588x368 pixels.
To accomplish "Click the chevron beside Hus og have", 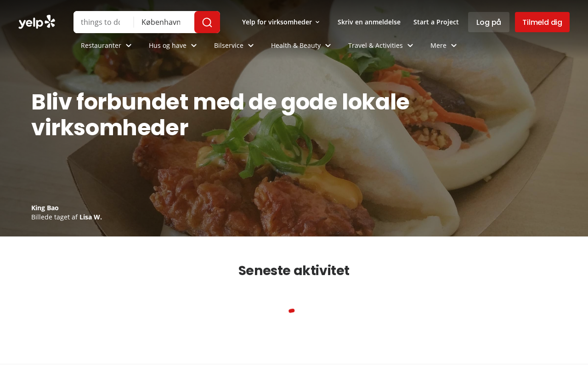I will [x=194, y=46].
